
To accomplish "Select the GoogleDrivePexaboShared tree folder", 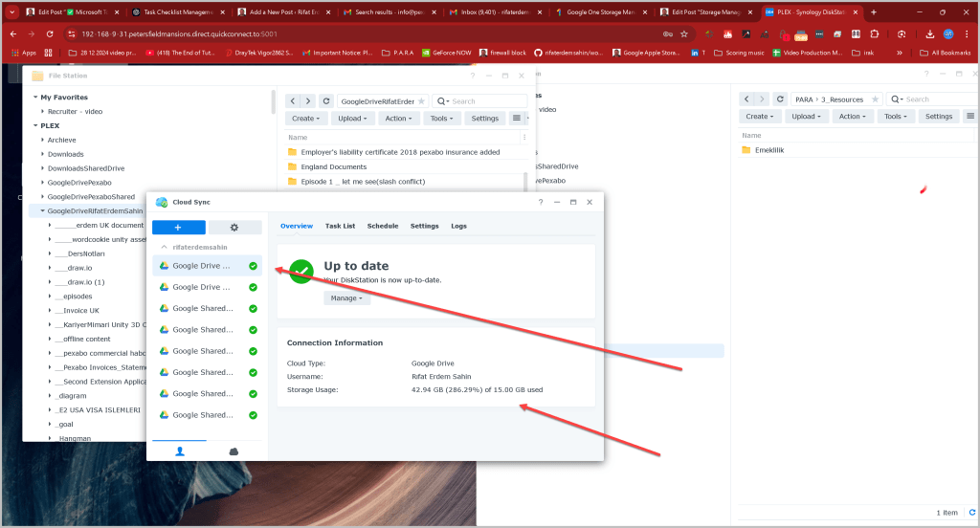I will pyautogui.click(x=91, y=197).
